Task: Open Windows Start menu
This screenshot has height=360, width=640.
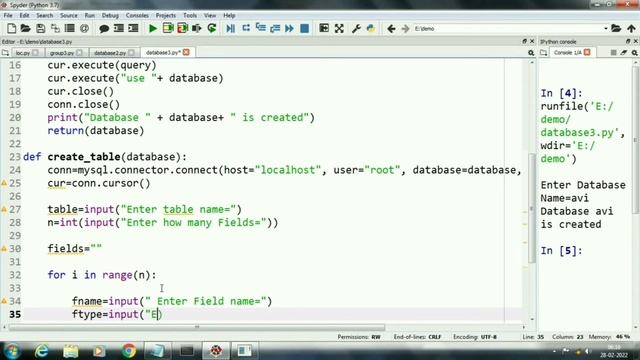Action: coord(12,351)
